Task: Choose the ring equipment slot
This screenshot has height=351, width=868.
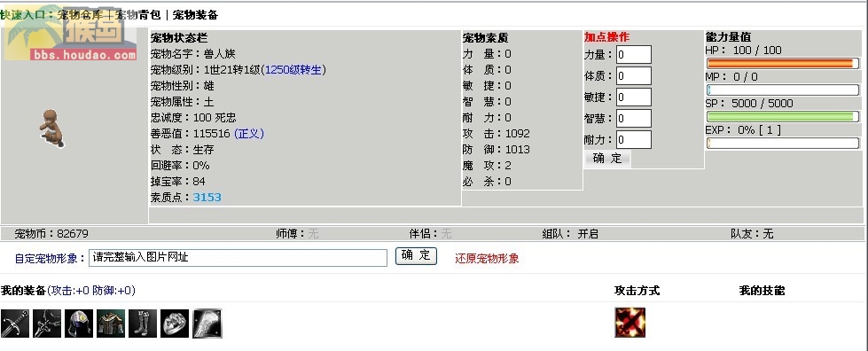Action: click(x=175, y=324)
